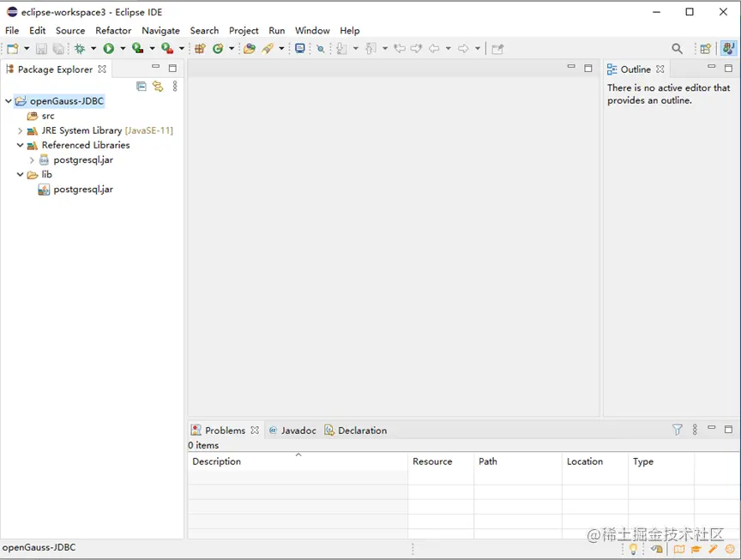Image resolution: width=741 pixels, height=560 pixels.
Task: Open What's New icon in status bar
Action: [730, 549]
